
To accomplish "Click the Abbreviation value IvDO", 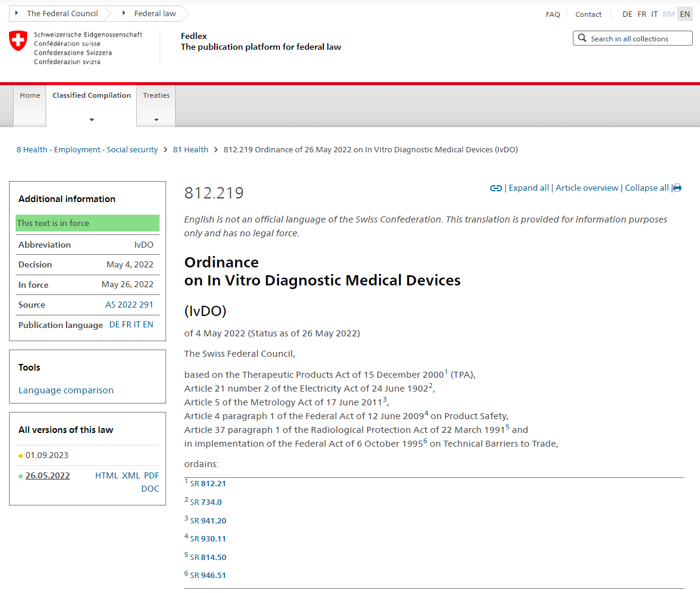I will [x=144, y=245].
